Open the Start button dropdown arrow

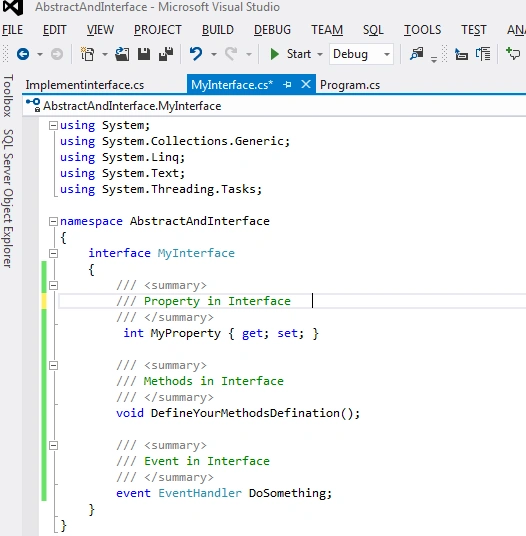[x=320, y=54]
